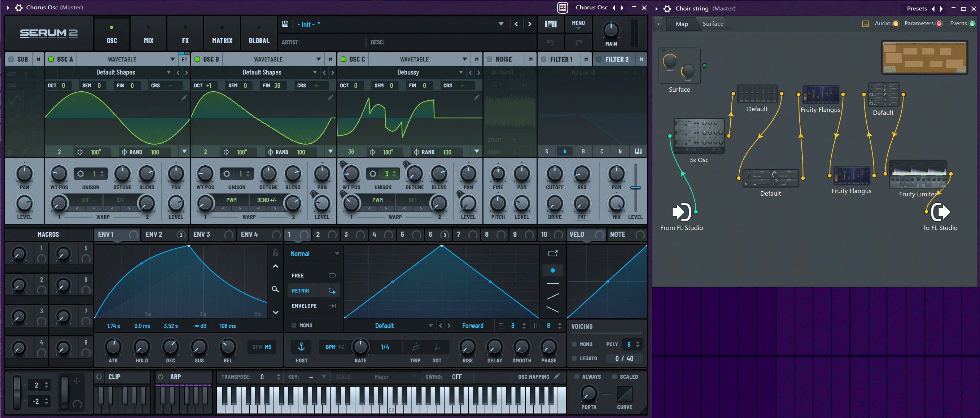Click the save preset floppy disk icon
The width and height of the screenshot is (980, 418).
pyautogui.click(x=285, y=24)
